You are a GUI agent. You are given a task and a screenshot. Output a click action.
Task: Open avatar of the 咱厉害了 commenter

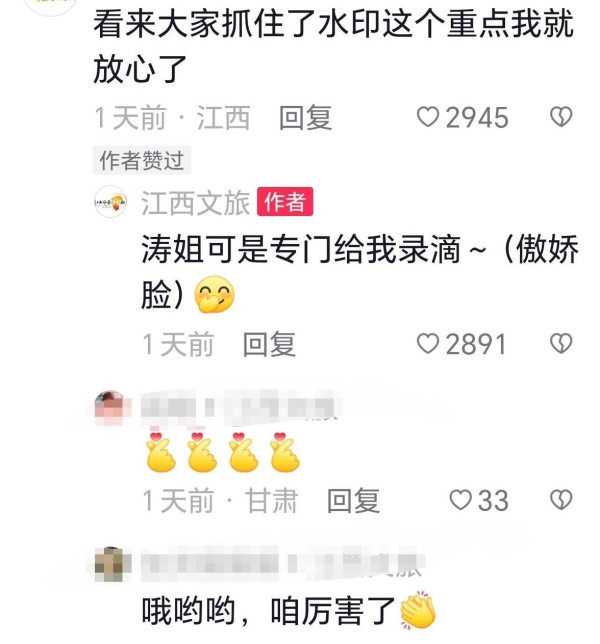[x=110, y=564]
